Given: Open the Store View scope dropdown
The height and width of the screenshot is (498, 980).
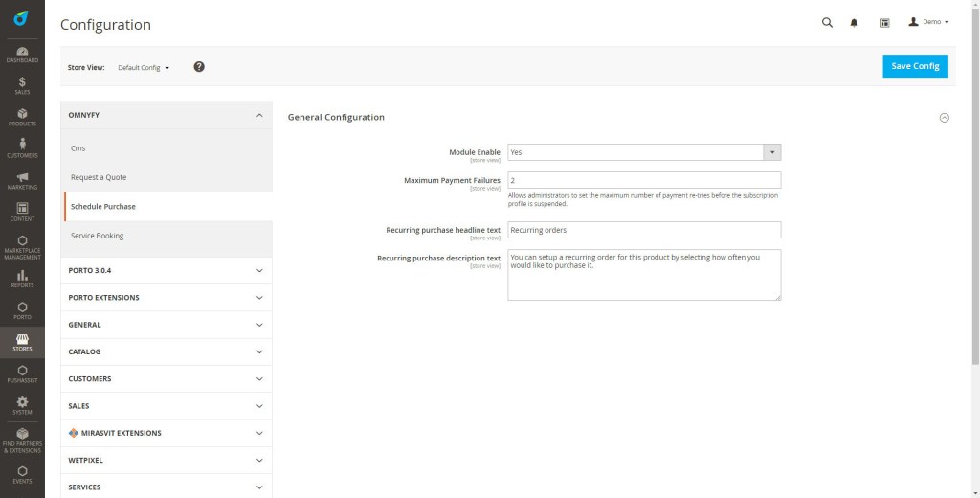Looking at the screenshot, I should pyautogui.click(x=144, y=68).
